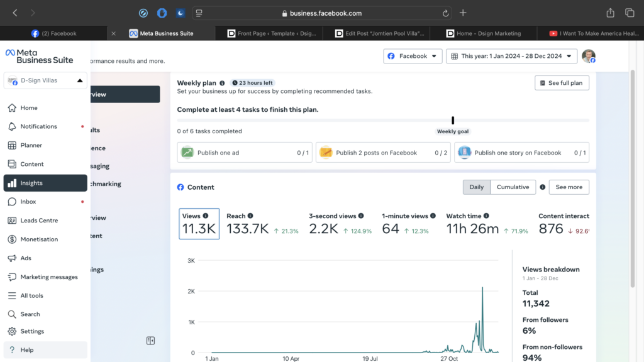
Task: Click the 3-second views info icon
Action: pyautogui.click(x=361, y=216)
